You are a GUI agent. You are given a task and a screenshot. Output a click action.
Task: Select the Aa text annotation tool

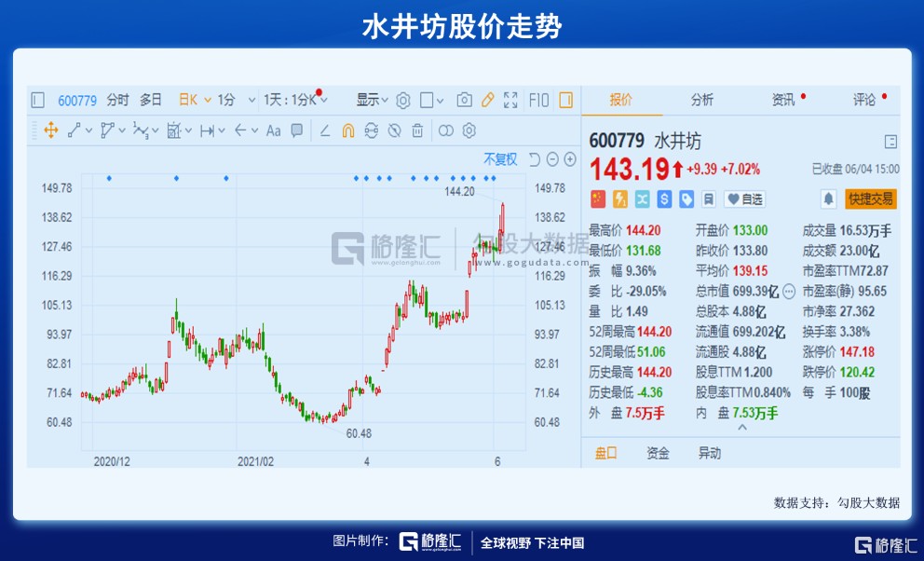click(x=274, y=130)
